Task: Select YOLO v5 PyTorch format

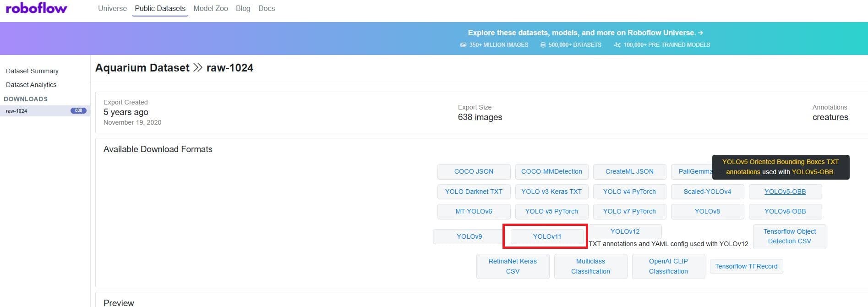Action: [x=551, y=211]
